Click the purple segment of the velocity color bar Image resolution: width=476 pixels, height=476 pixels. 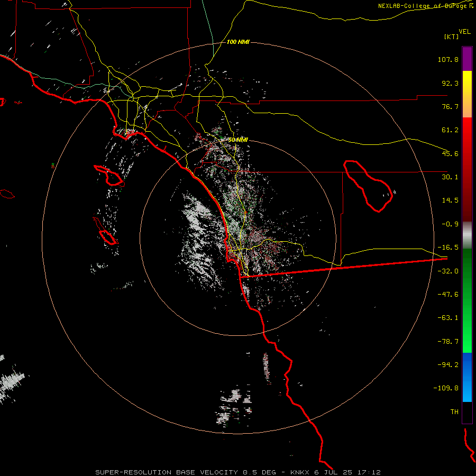coord(467,59)
